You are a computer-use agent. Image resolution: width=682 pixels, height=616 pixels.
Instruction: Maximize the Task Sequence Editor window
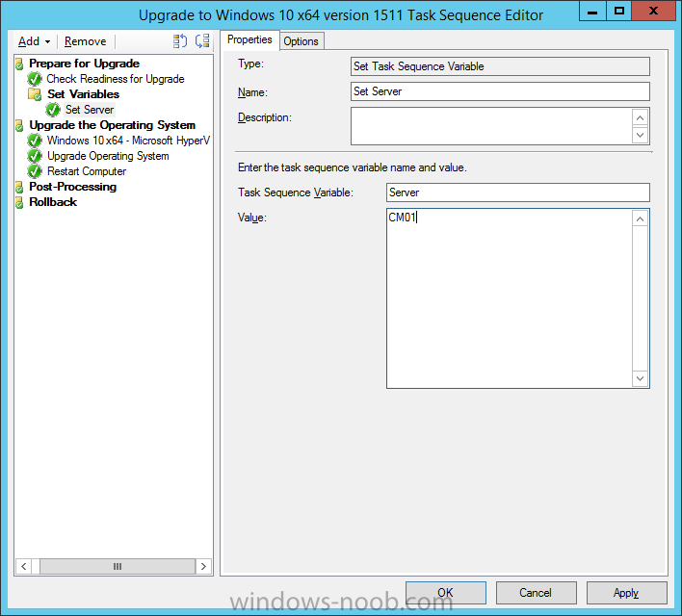click(x=619, y=11)
